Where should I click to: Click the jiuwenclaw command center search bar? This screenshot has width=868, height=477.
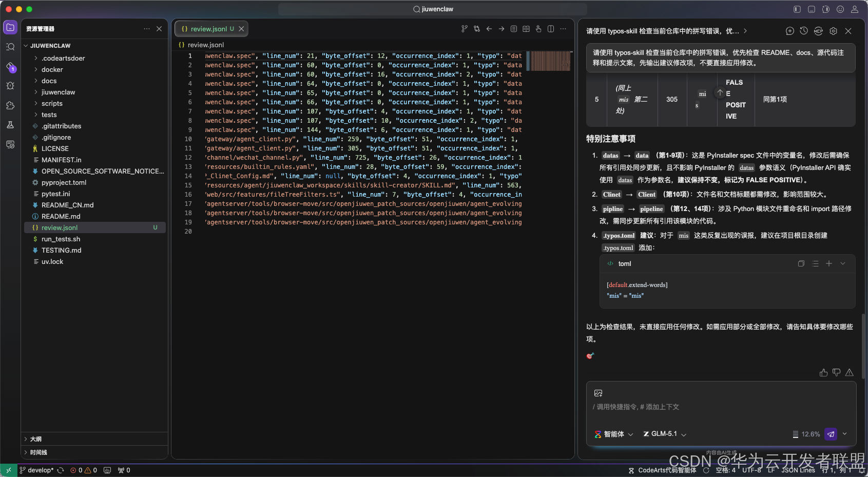click(433, 9)
